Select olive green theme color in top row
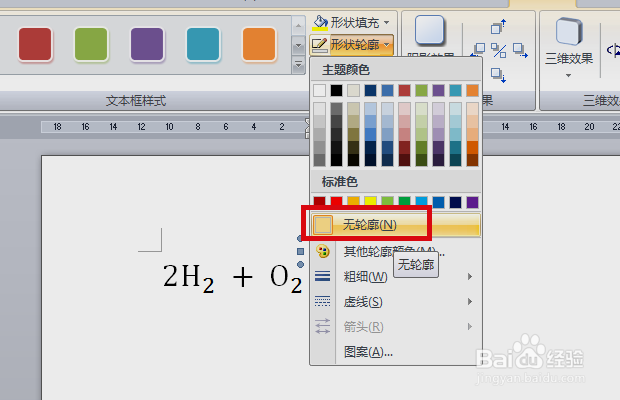Screen dimensions: 620x400 pyautogui.click(x=422, y=91)
